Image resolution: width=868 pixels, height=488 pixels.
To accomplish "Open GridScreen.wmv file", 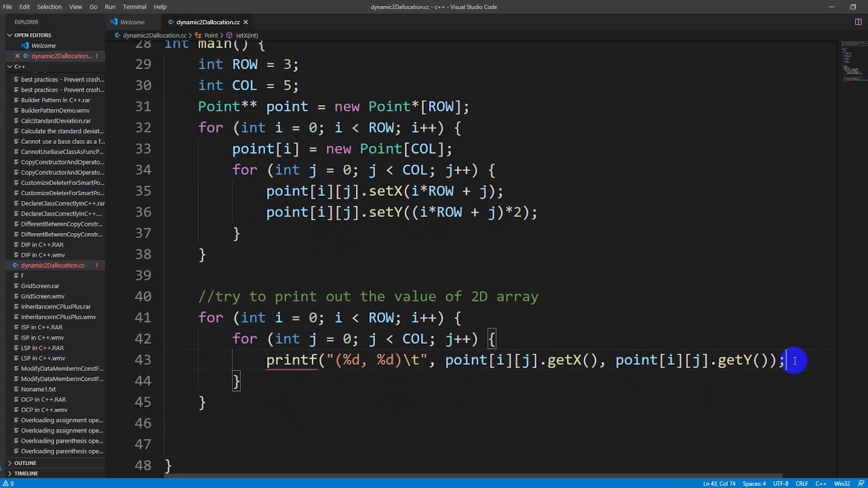I will coord(43,296).
